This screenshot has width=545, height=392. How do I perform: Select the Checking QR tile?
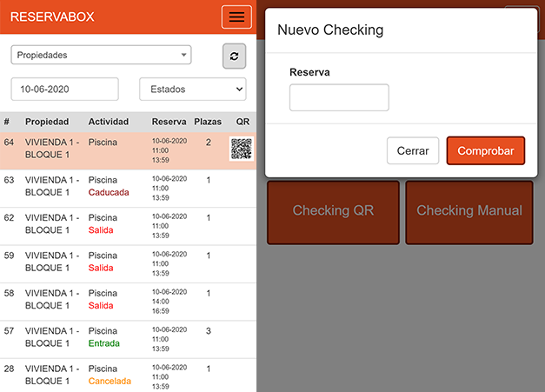pos(333,212)
